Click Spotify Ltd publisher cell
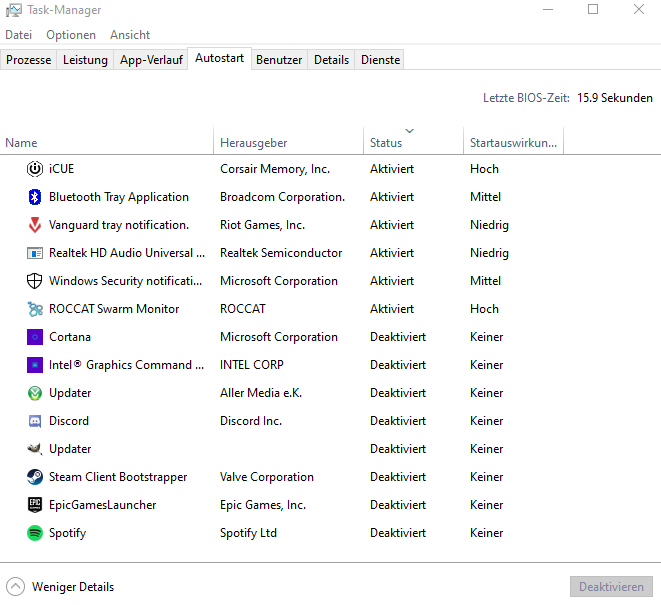 (248, 533)
